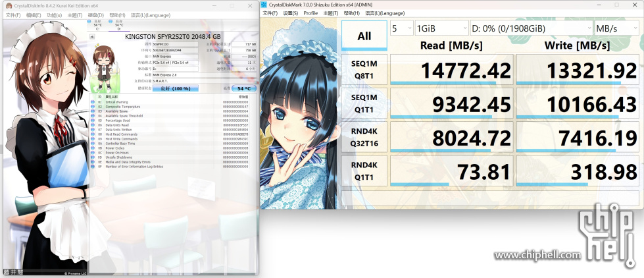Open 语言(L)(Language) menu in CrystalDiskMark
The image size is (644, 278).
385,13
